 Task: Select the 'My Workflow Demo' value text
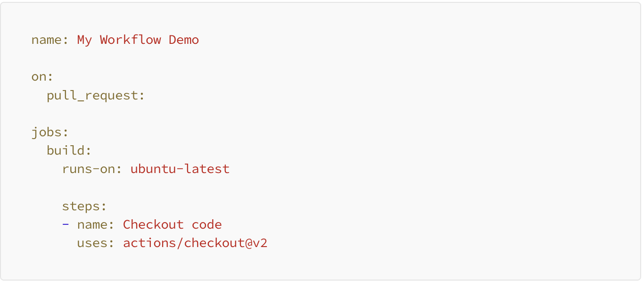click(x=138, y=40)
